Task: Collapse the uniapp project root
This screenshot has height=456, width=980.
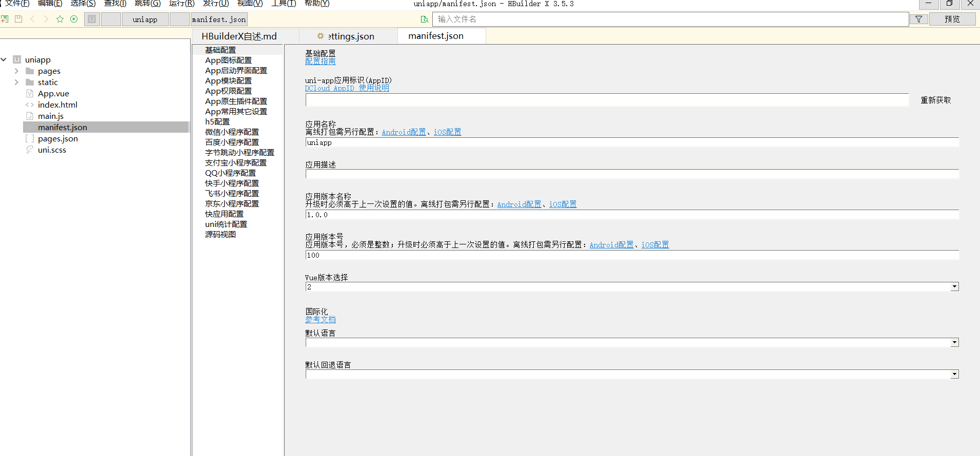Action: [4, 59]
